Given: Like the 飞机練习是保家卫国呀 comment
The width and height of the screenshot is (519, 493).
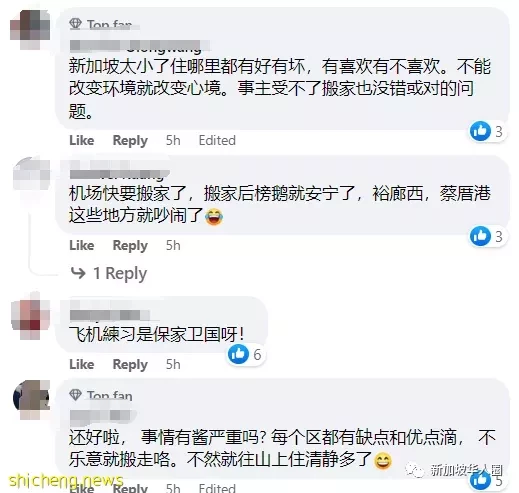Looking at the screenshot, I should tap(82, 364).
